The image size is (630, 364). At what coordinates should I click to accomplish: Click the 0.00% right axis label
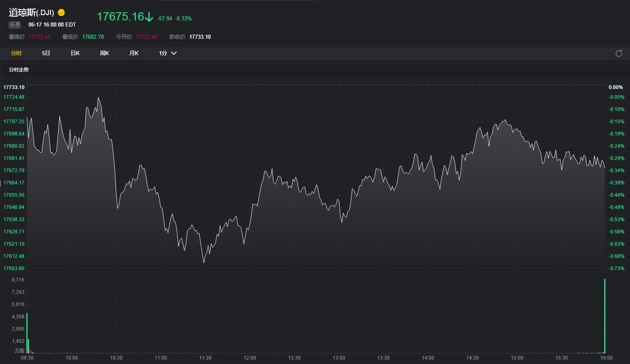tap(616, 87)
